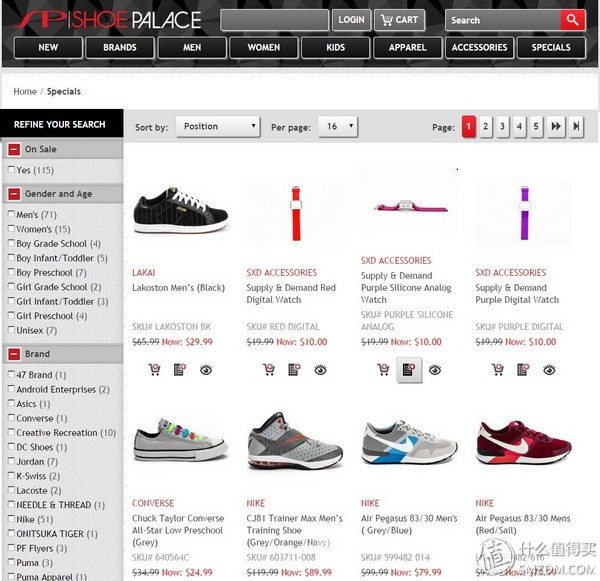Go to Home breadcrumb link
Screen dimensions: 600x581
(x=25, y=91)
